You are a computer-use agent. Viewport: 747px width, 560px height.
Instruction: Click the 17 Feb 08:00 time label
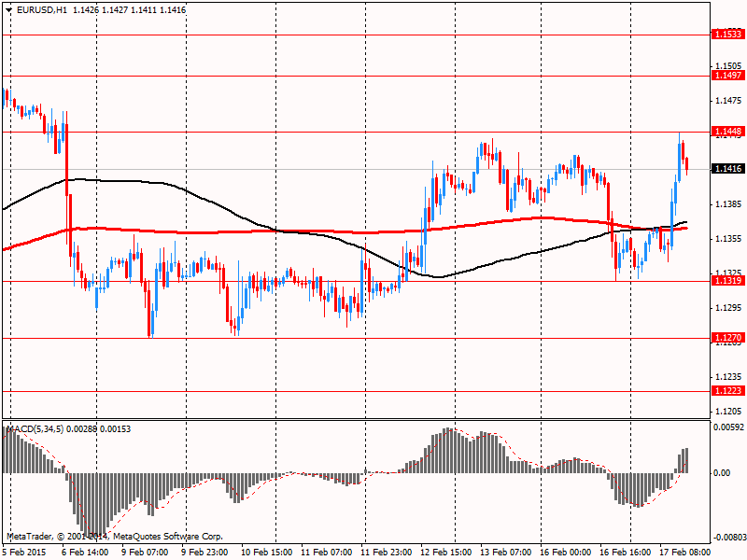689,553
